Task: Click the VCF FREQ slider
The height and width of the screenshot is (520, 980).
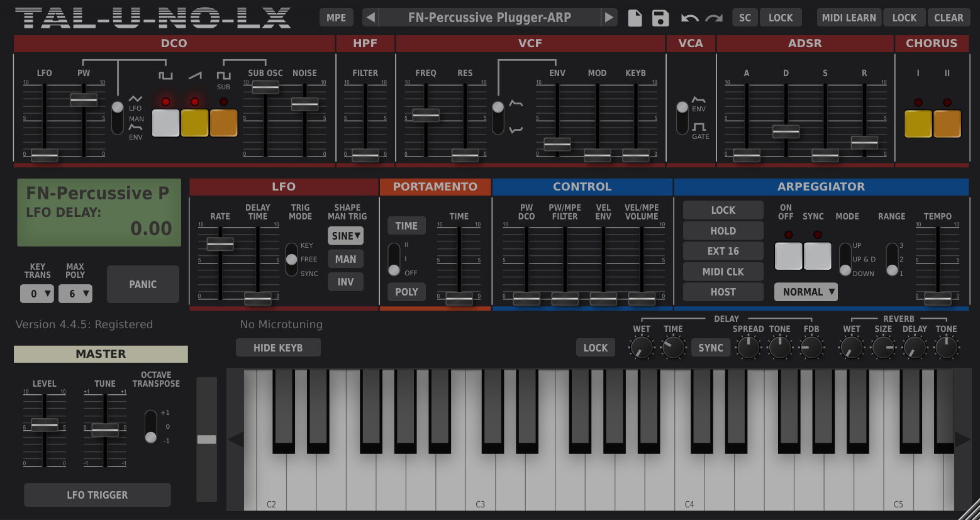Action: (426, 114)
